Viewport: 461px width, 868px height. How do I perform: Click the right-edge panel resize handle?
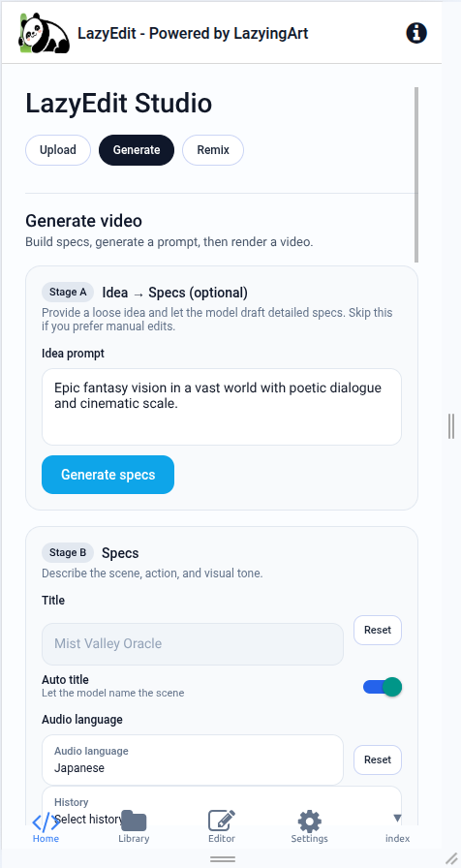coord(451,425)
